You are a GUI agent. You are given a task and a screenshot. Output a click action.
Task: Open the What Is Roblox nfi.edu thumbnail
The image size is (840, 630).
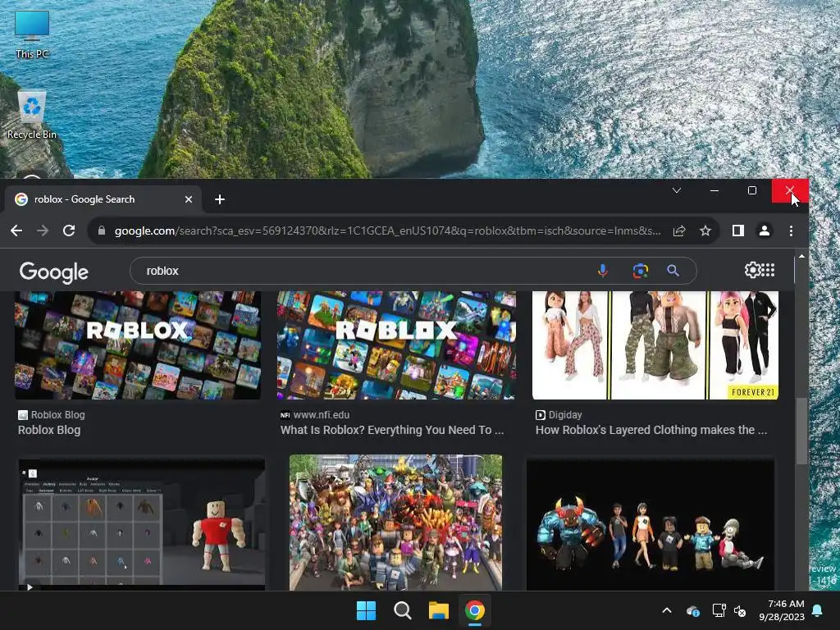[396, 345]
